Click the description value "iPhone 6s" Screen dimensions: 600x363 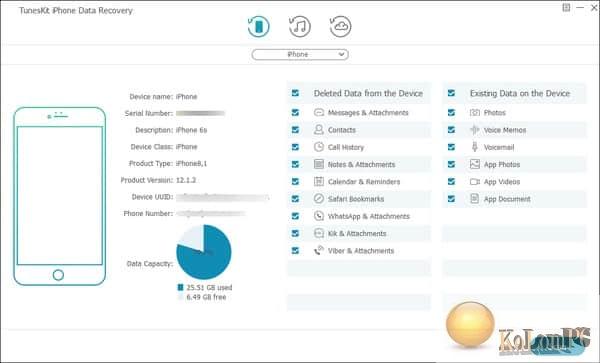pos(191,130)
